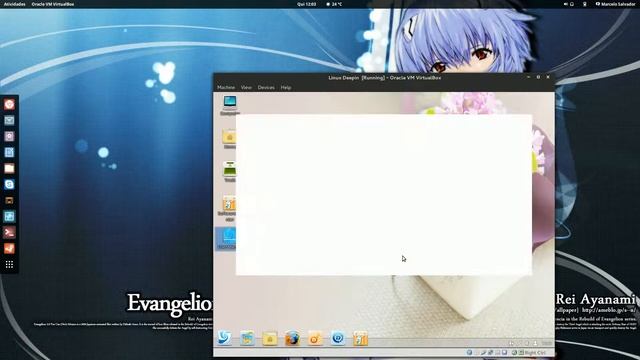Launch Firefox from the guest dock
This screenshot has height=360, width=640.
click(292, 338)
